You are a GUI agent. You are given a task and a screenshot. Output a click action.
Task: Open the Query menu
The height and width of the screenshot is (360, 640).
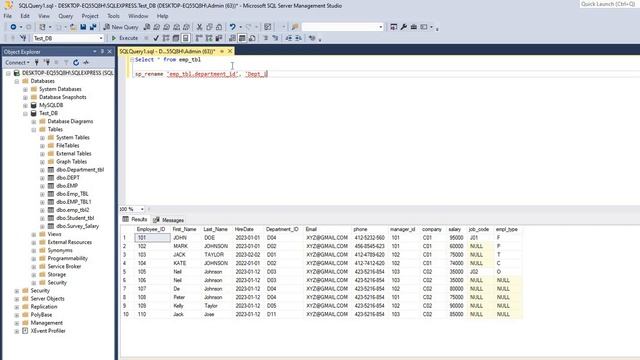coord(65,16)
